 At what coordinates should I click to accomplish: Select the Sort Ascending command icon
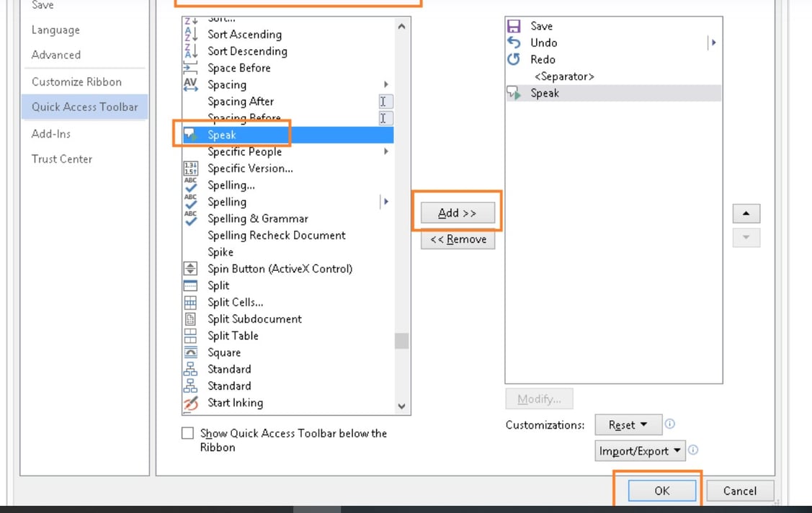coord(190,34)
